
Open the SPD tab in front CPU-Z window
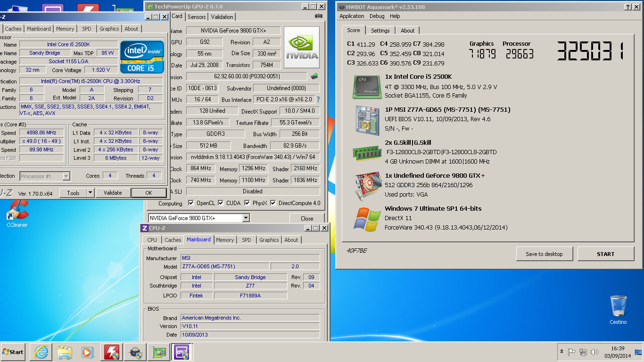(247, 240)
